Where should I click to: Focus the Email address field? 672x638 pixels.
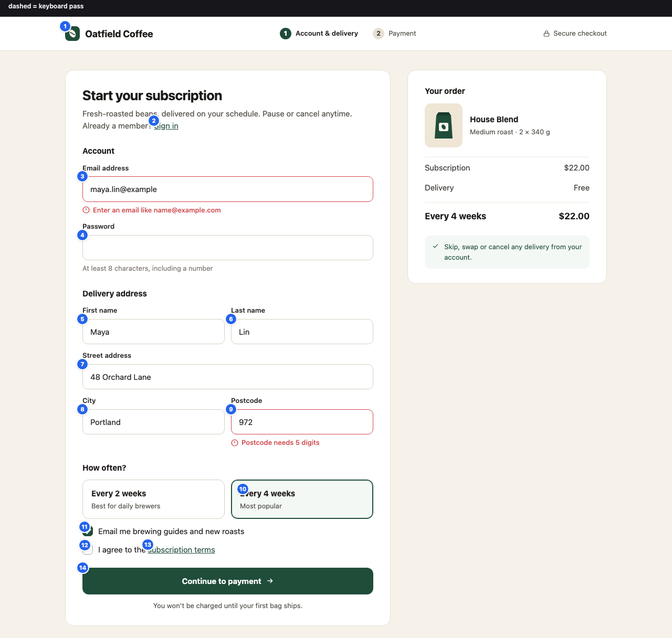point(228,189)
